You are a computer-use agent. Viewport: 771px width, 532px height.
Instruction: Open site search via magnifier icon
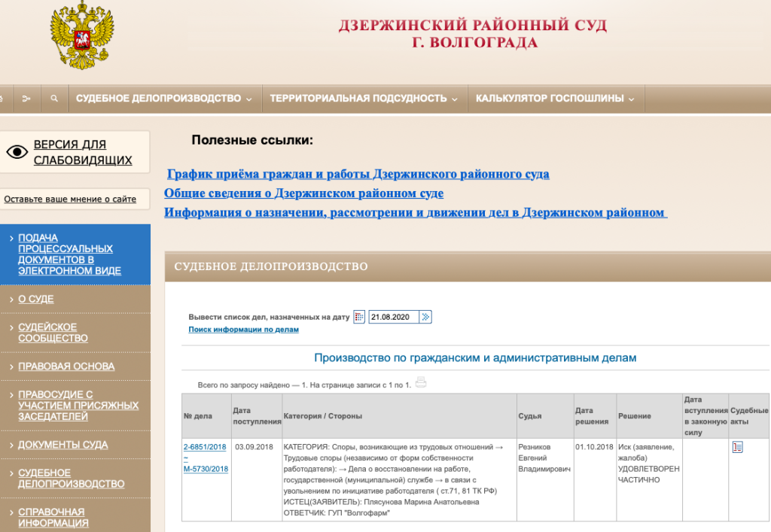[x=54, y=99]
